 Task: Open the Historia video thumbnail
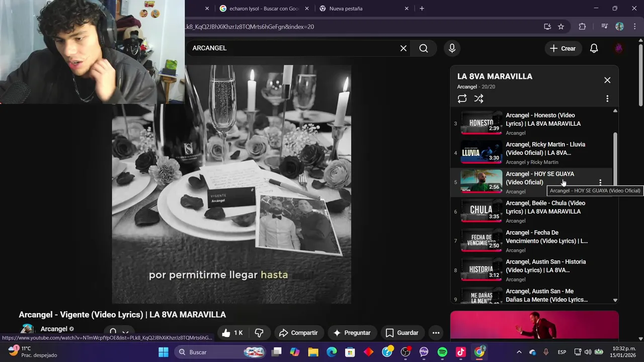481,270
